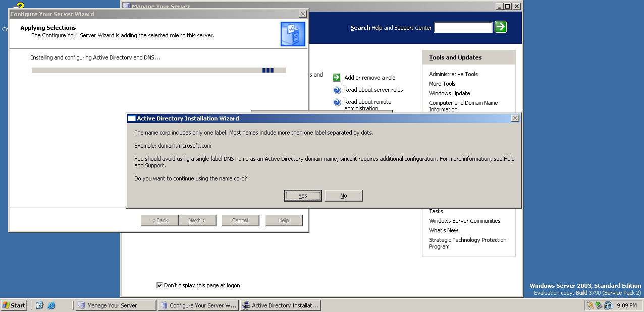644x312 pixels.
Task: Click the 'Example: domain.microsoft.com' text
Action: pos(173,146)
